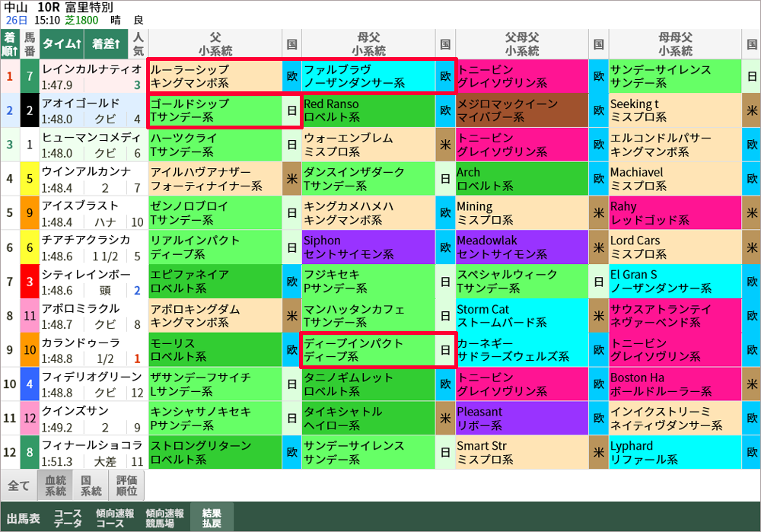Select the 全て filter tab

tap(19, 486)
